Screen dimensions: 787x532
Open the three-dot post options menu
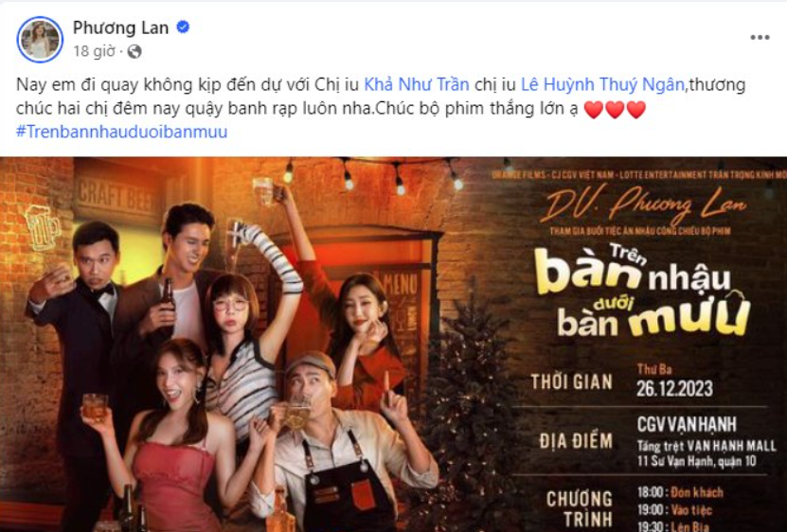point(760,38)
